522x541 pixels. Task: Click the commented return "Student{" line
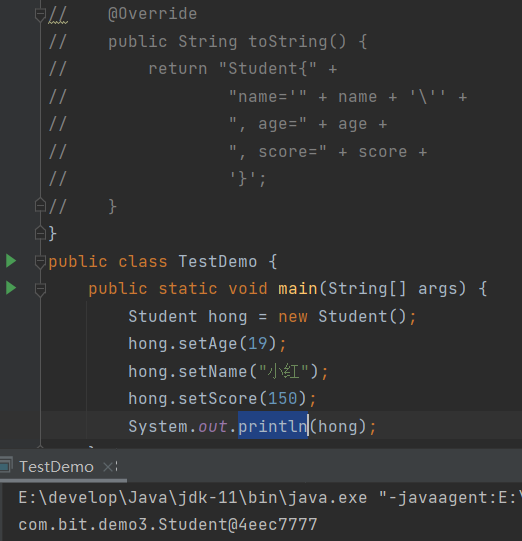(x=243, y=69)
